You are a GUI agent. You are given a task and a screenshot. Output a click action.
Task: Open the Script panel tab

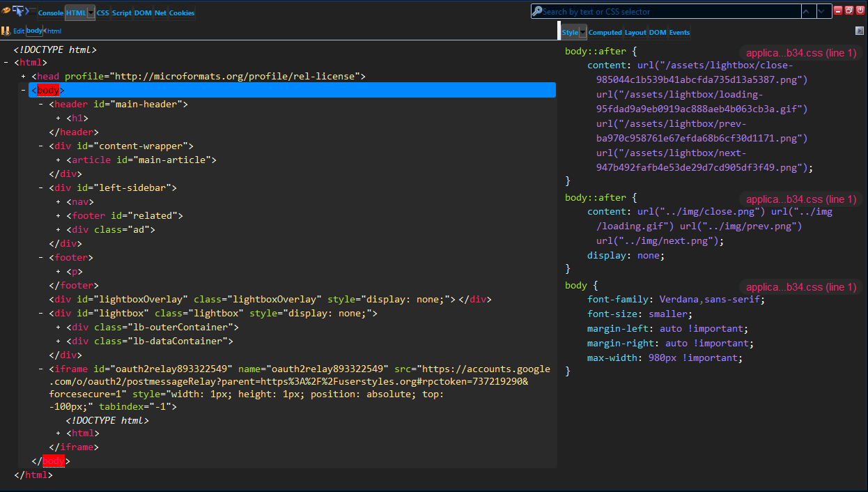[x=121, y=13]
